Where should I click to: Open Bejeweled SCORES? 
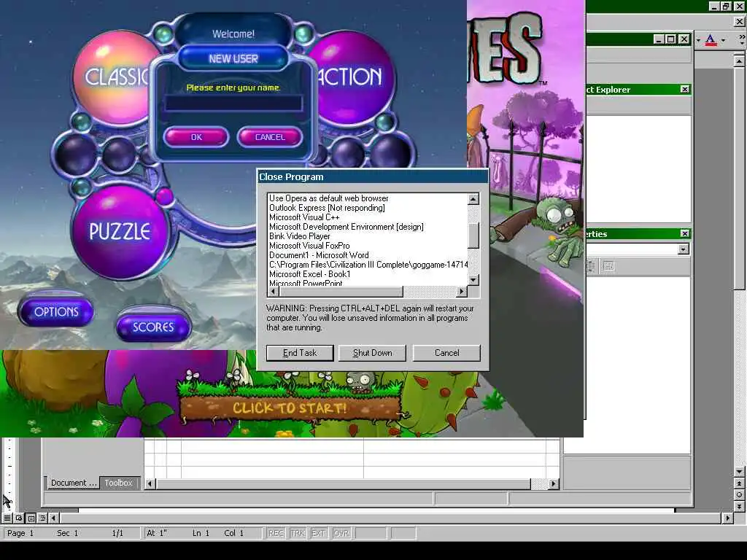[x=153, y=327]
